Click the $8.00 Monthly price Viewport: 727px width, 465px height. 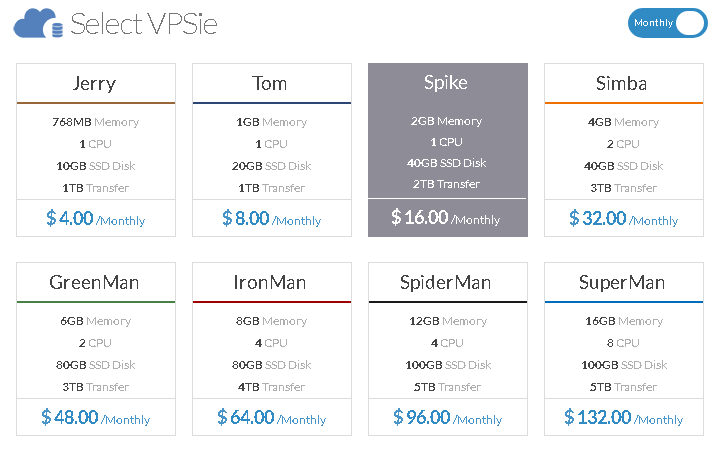click(x=271, y=218)
